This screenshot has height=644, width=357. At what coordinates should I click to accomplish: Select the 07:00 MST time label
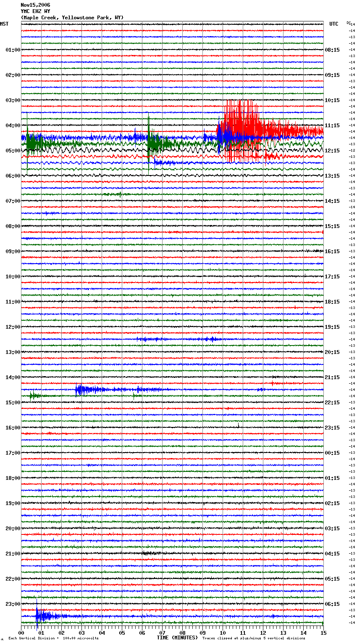pyautogui.click(x=13, y=201)
